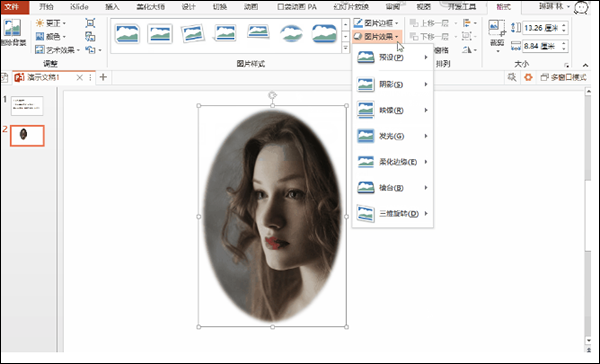
Task: Open the Rotate objects dropdown icon
Action: tap(469, 50)
